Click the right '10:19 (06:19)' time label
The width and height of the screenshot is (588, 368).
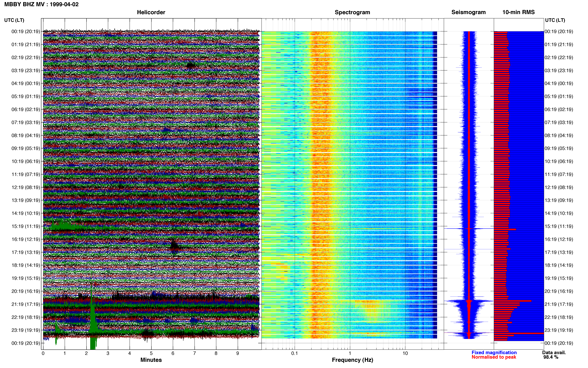coord(559,161)
